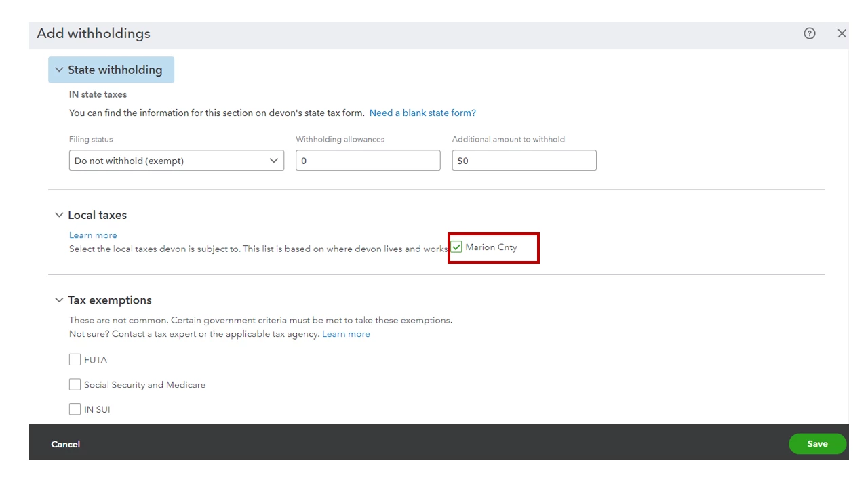
Task: Focus the Additional amount to withhold field
Action: pyautogui.click(x=524, y=161)
